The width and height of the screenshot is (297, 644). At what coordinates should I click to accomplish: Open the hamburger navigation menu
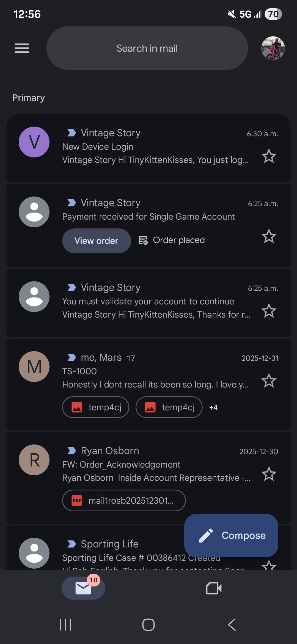tap(22, 48)
